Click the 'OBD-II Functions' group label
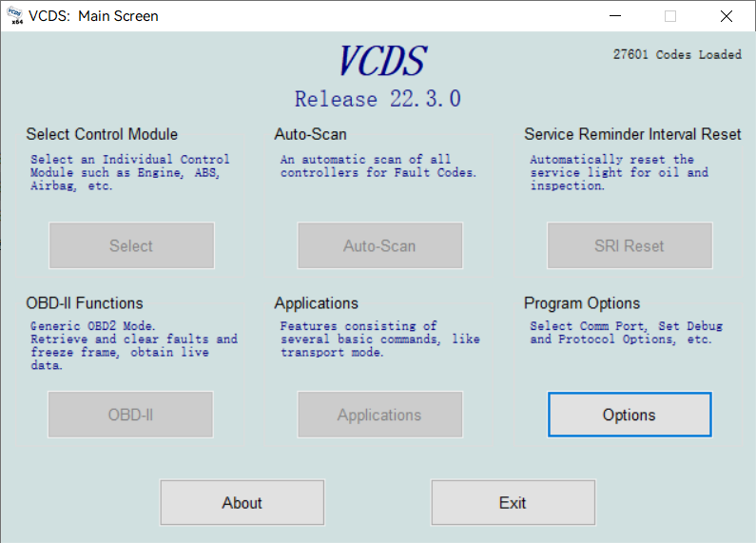Viewport: 756px width, 543px height. (x=85, y=303)
